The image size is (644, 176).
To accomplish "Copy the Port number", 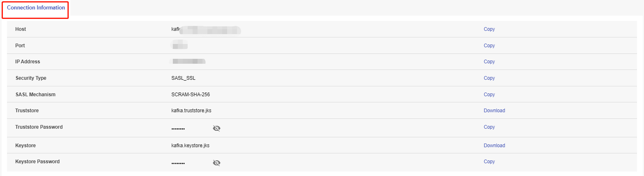I will 489,46.
